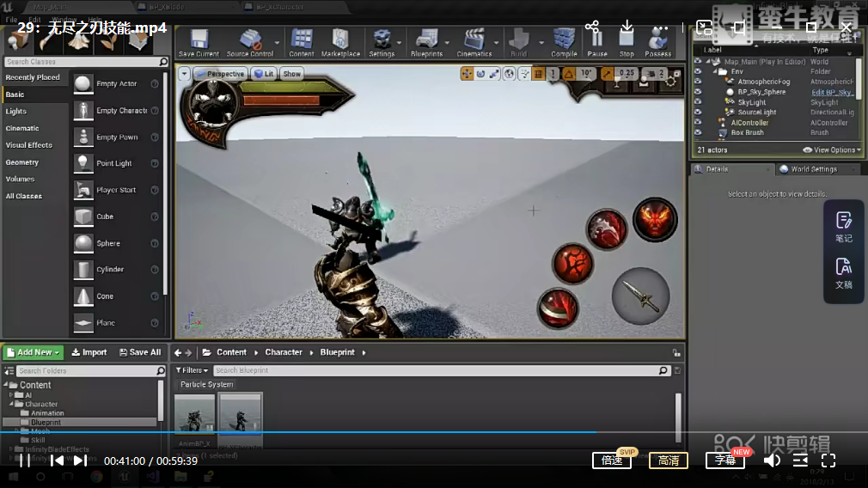Viewport: 868px width, 488px height.
Task: Toggle visibility of AIController actor
Action: tap(698, 122)
